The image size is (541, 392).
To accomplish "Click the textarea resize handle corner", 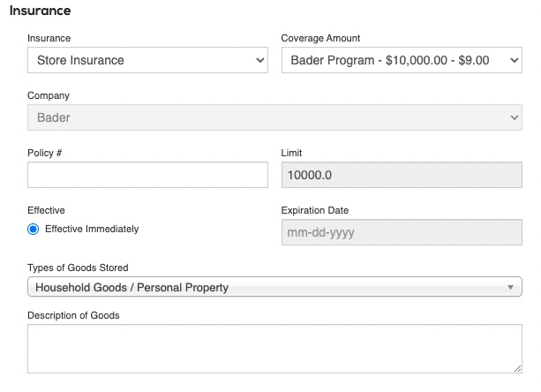I will tap(518, 369).
